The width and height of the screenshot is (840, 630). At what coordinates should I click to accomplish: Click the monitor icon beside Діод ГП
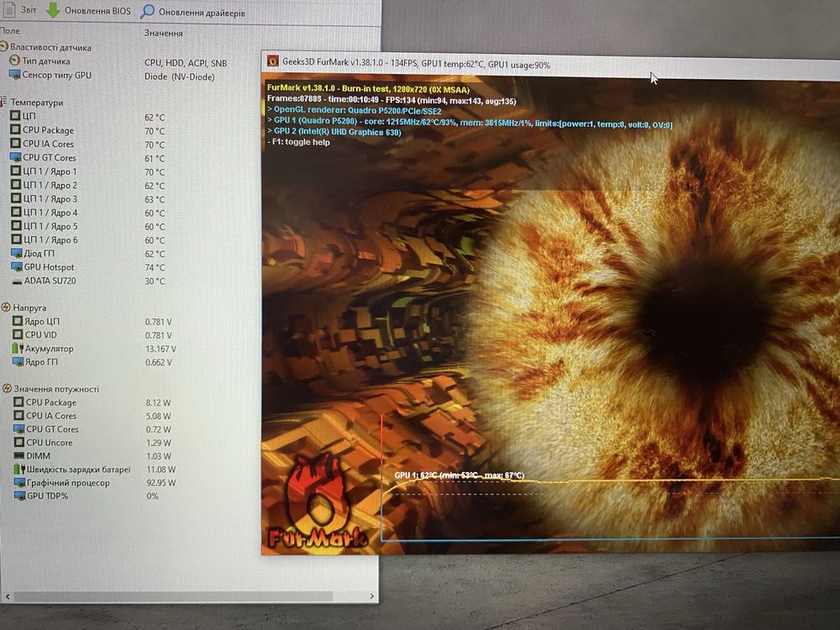click(x=17, y=253)
